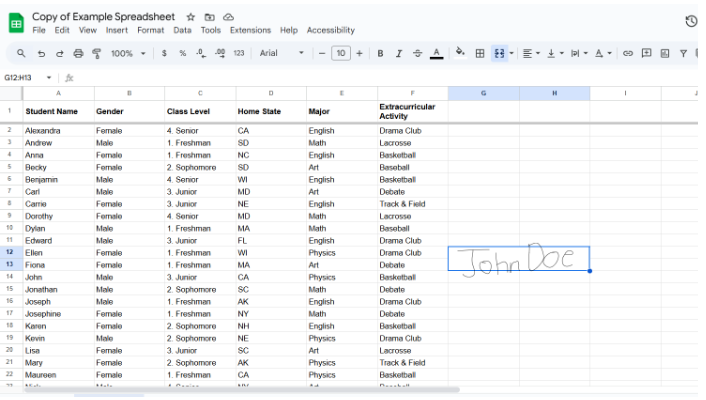Toggle strikethrough formatting
The image size is (706, 400).
point(417,53)
